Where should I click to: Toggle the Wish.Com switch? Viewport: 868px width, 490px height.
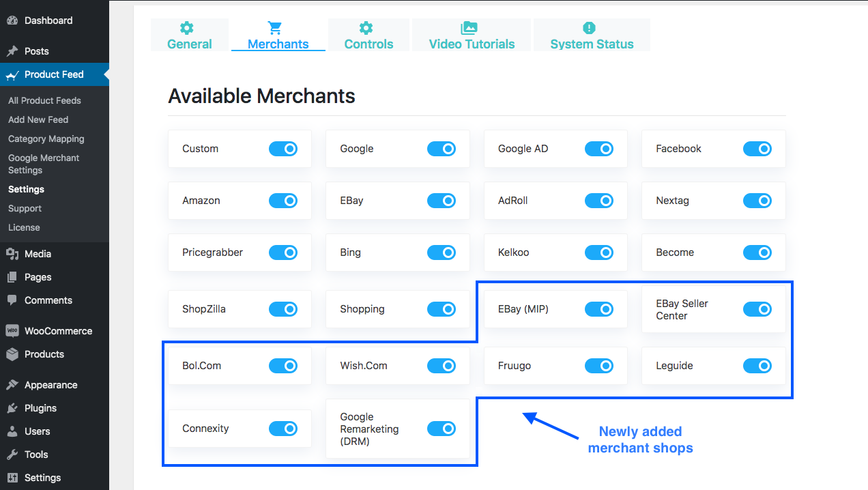click(442, 366)
